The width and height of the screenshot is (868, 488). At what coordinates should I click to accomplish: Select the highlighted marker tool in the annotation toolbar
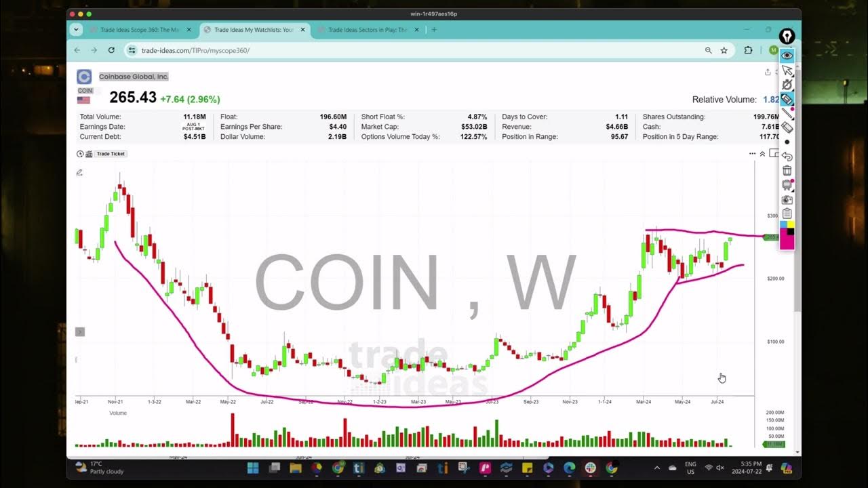(x=787, y=99)
